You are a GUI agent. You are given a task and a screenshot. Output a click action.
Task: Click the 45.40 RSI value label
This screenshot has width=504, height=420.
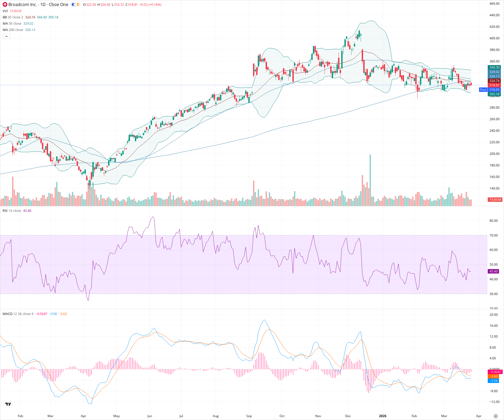[x=493, y=271]
